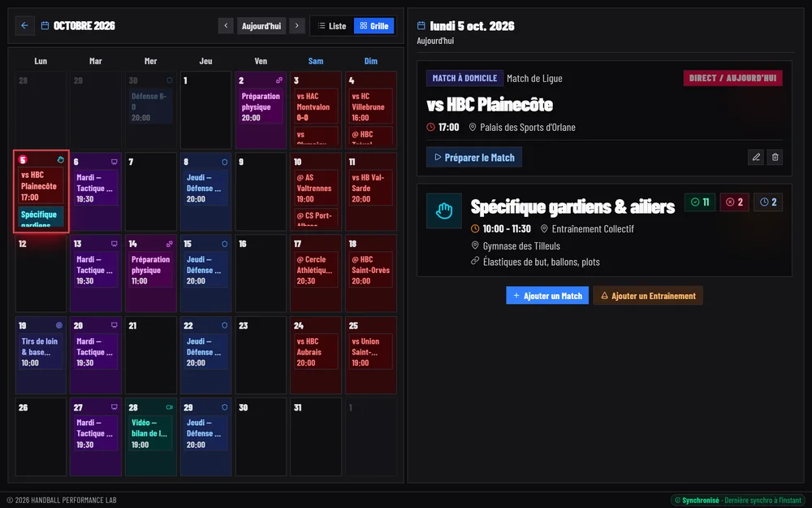Open vs HAC Montvalon match on day 3
The height and width of the screenshot is (508, 812).
[315, 106]
